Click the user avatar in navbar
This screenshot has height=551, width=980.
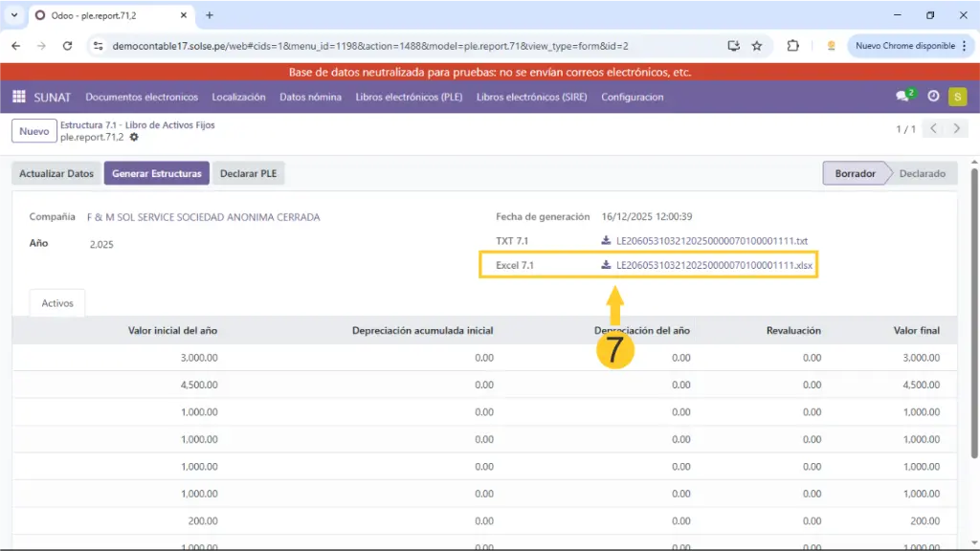[957, 97]
